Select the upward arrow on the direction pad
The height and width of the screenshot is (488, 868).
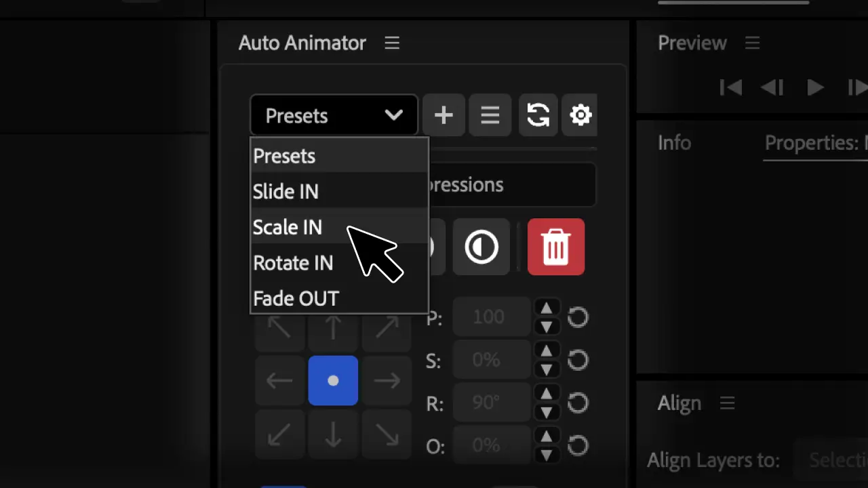333,327
